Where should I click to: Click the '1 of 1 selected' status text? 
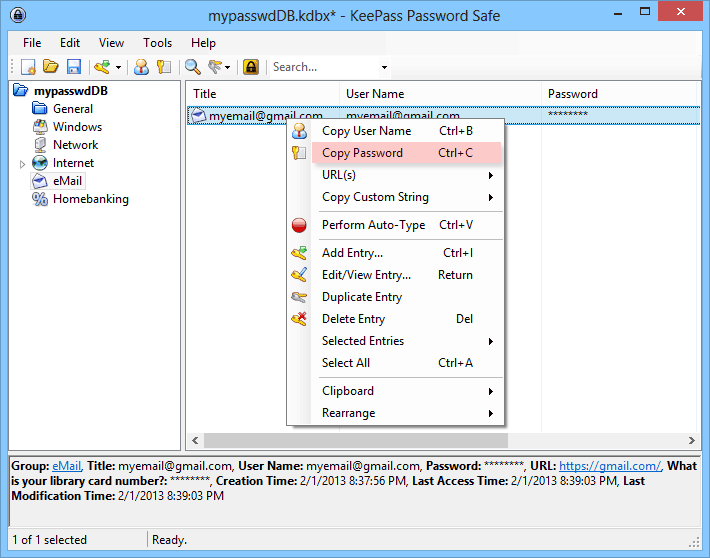click(x=49, y=540)
